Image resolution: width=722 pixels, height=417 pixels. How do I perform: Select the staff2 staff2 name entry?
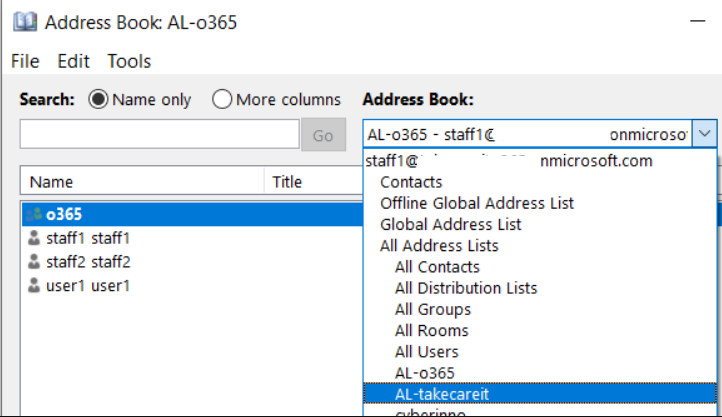tap(88, 262)
